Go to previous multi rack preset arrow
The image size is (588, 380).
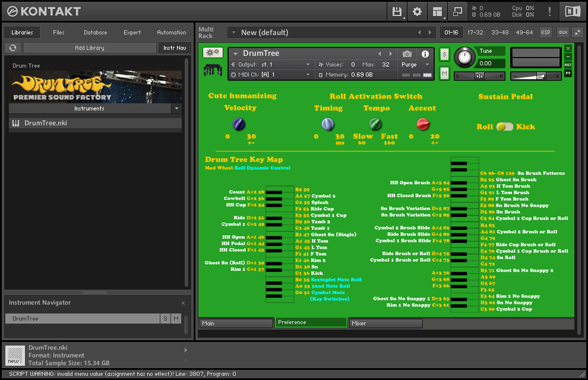point(419,33)
